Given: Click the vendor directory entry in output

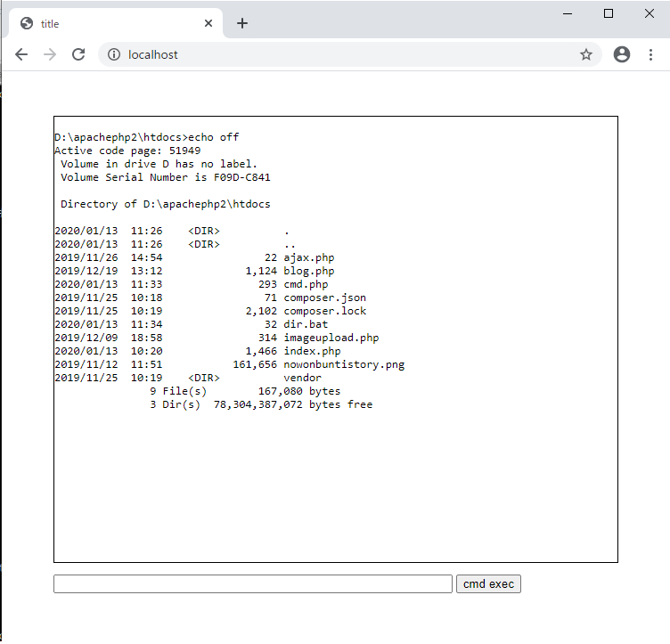Looking at the screenshot, I should point(302,378).
